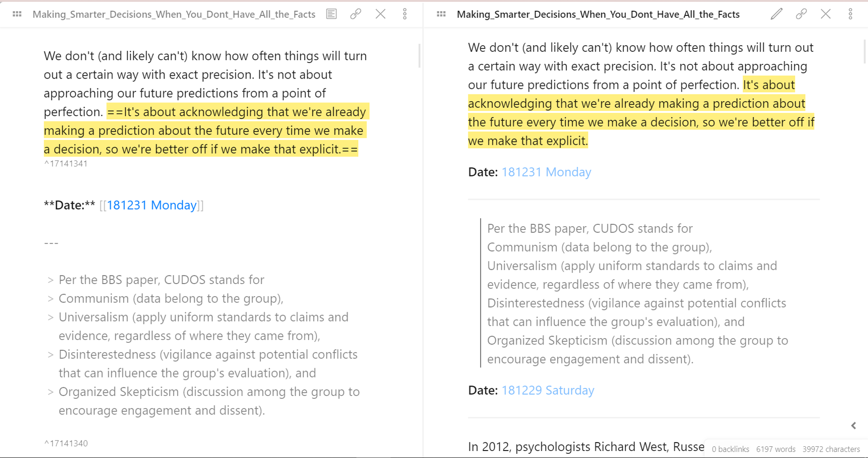
Task: Toggle link icon in right pane header
Action: click(801, 14)
